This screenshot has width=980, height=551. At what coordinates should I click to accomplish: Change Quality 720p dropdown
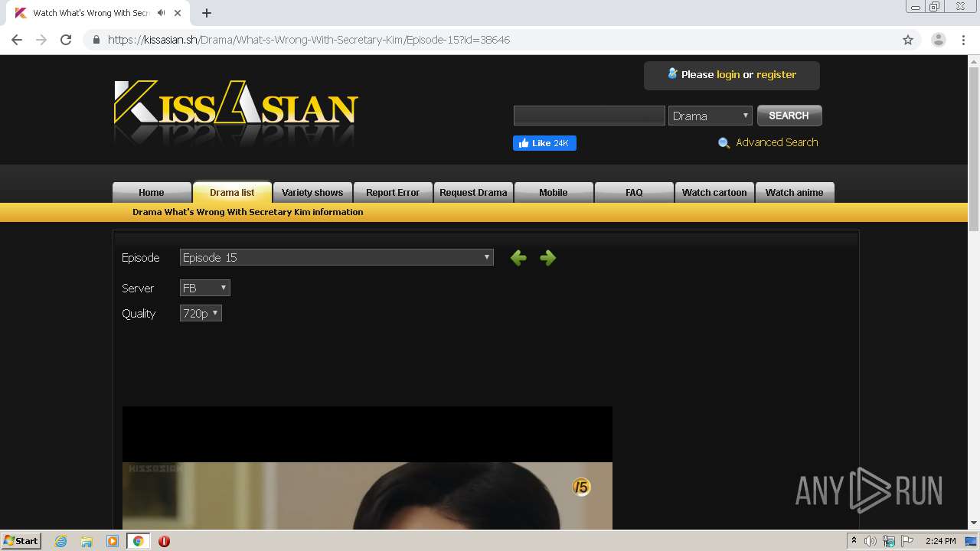coord(201,313)
